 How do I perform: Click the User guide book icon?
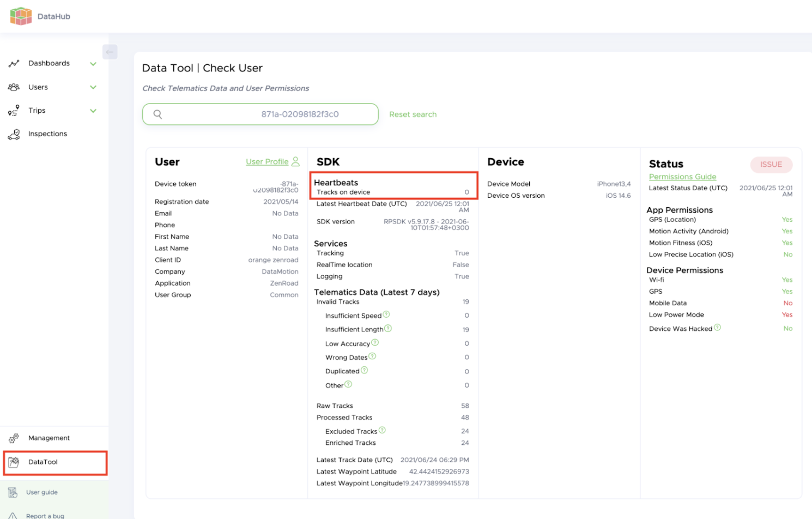[x=13, y=492]
